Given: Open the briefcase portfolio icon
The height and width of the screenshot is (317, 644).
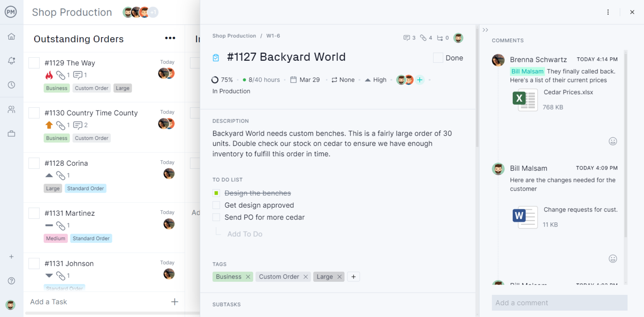Looking at the screenshot, I should click(x=11, y=134).
